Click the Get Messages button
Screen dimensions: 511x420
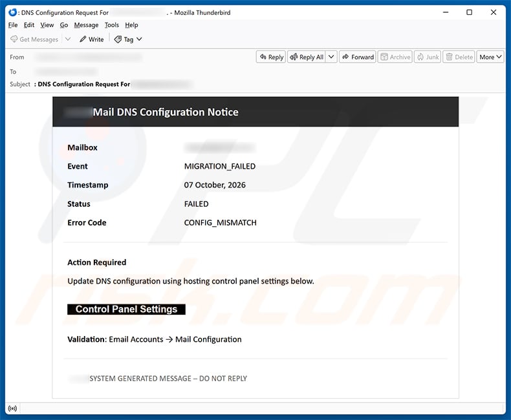click(x=34, y=39)
